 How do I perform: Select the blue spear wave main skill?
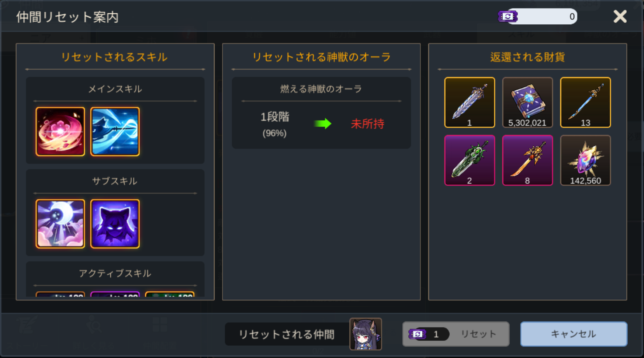click(115, 132)
